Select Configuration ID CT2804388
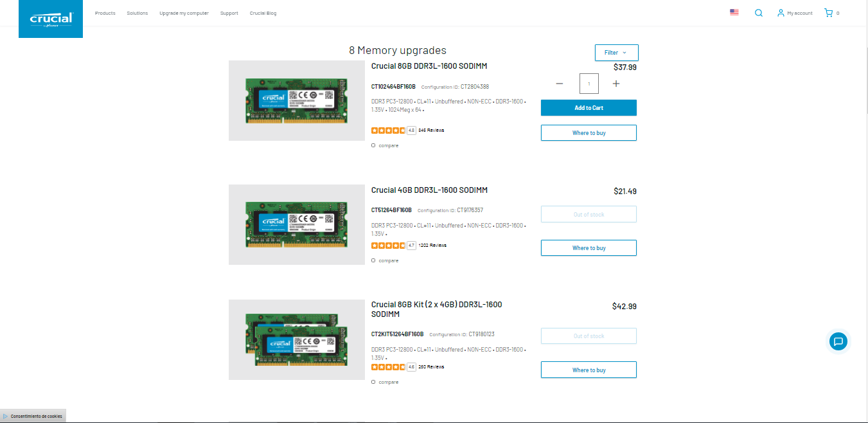 point(456,87)
